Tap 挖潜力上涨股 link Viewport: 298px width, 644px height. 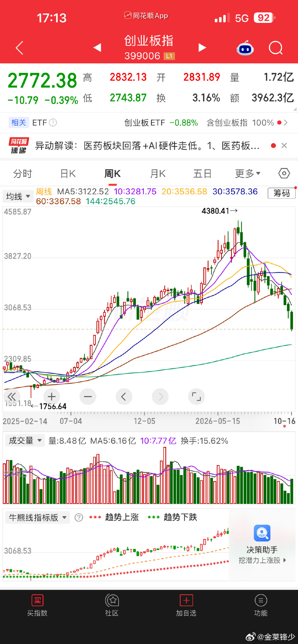click(262, 560)
